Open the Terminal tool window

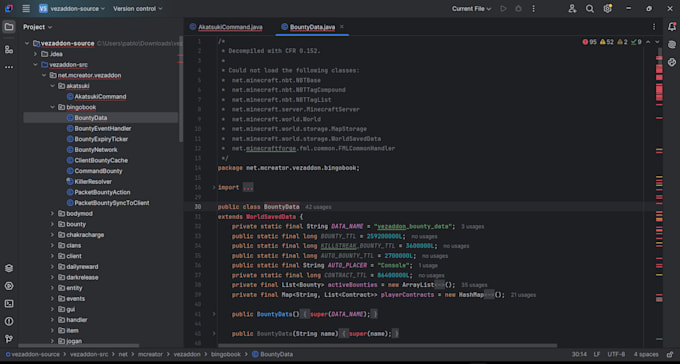coord(9,304)
